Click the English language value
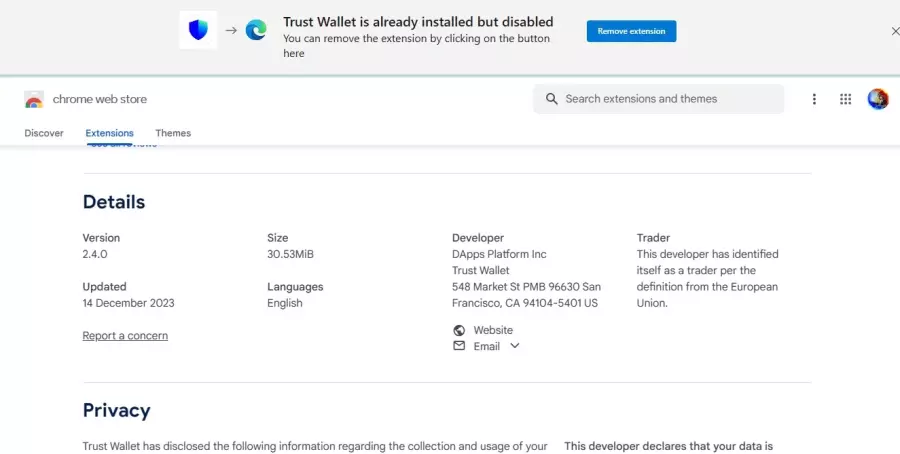Viewport: 900px width, 454px height. [x=285, y=303]
